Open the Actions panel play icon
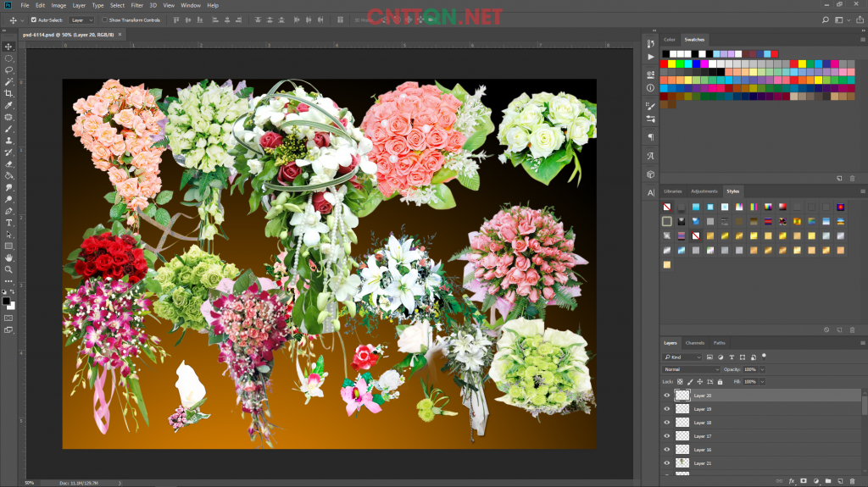 click(650, 57)
